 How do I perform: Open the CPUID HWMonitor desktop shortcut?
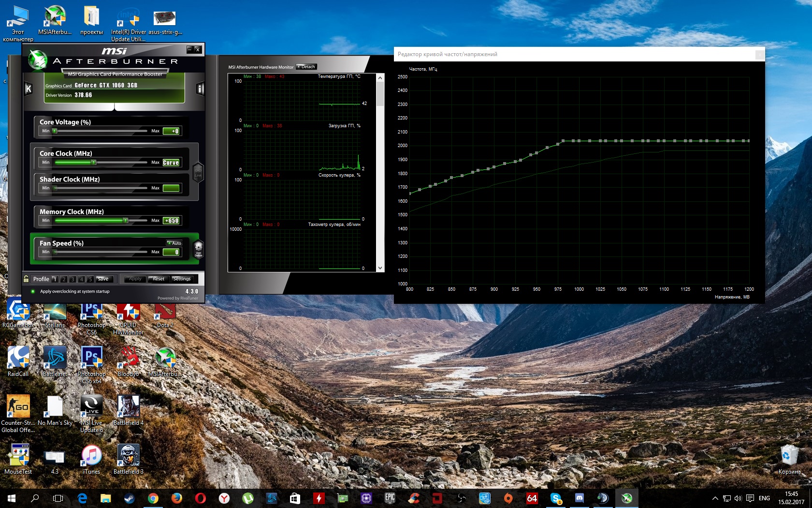coord(128,318)
